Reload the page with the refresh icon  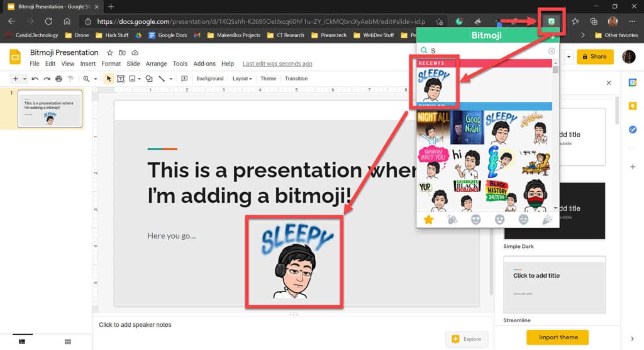click(48, 21)
